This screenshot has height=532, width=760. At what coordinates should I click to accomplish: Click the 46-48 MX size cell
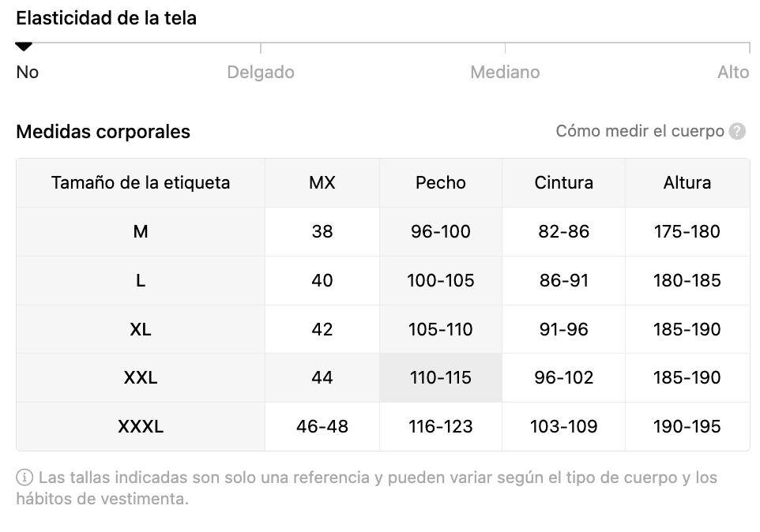tap(322, 426)
